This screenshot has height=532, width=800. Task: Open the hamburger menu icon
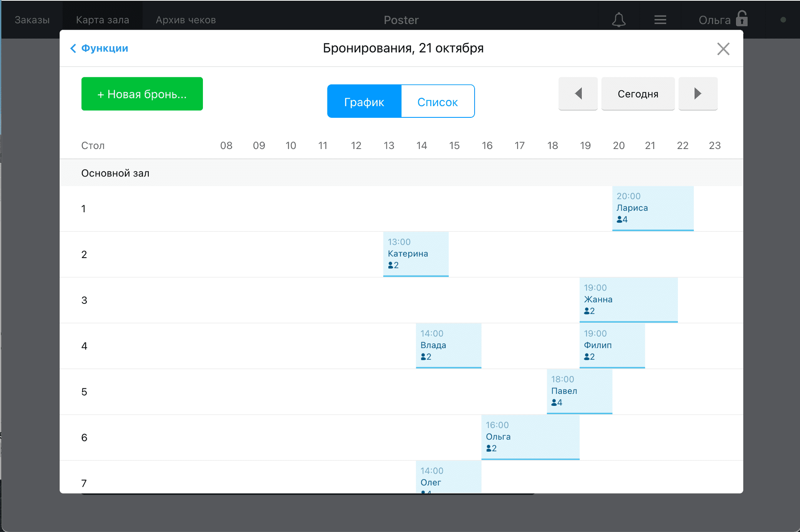click(660, 20)
